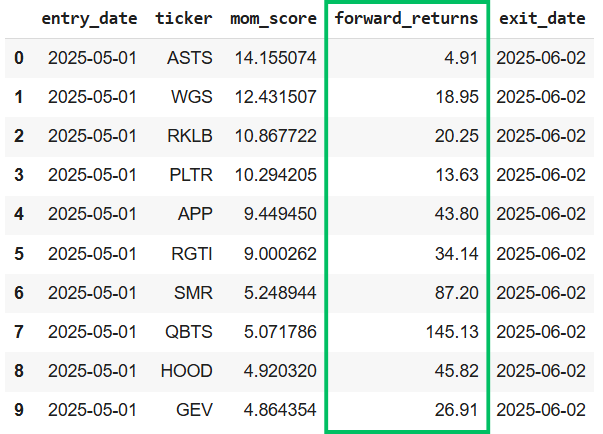Click forward return value 45.82

(x=456, y=371)
